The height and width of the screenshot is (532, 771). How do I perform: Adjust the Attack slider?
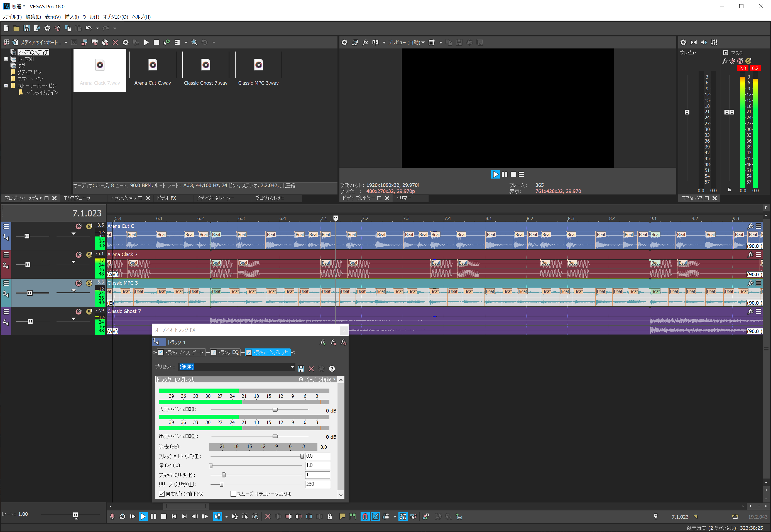pos(224,475)
